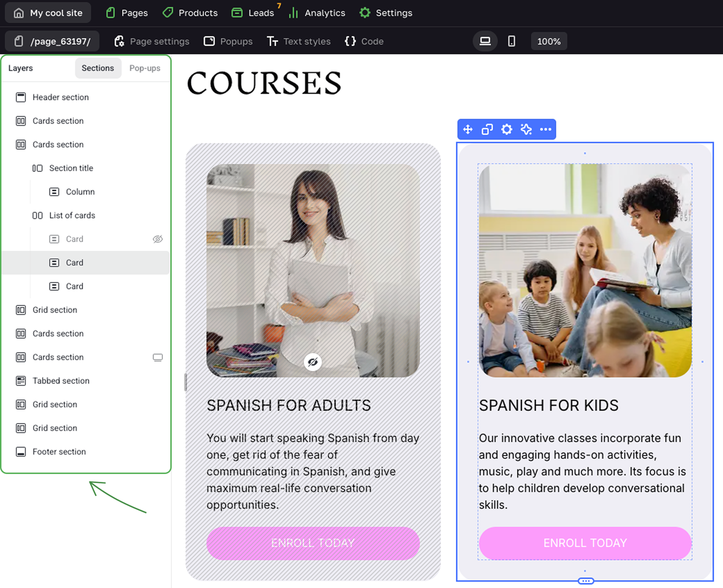Collapse the Section title layer
Image resolution: width=723 pixels, height=588 pixels.
tap(37, 168)
